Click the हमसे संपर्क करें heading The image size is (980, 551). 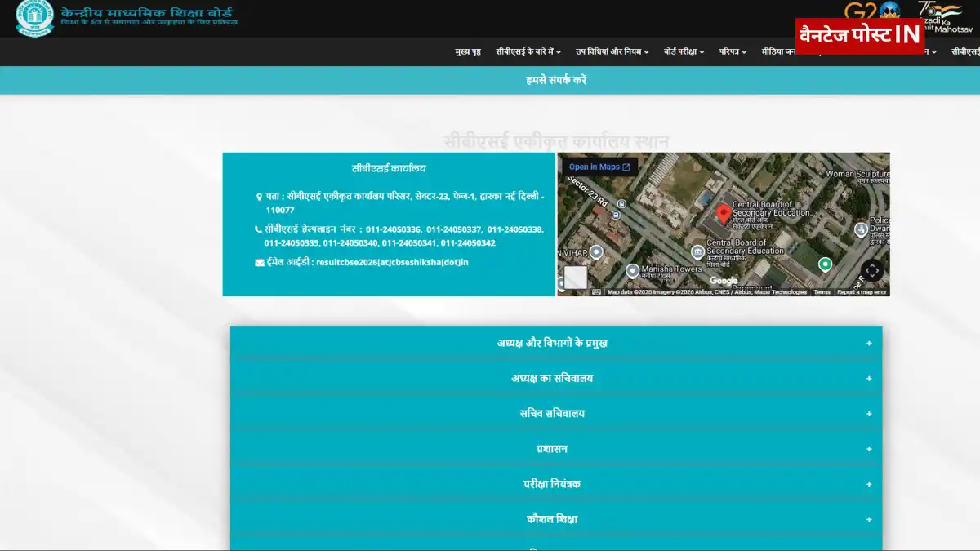tap(556, 80)
